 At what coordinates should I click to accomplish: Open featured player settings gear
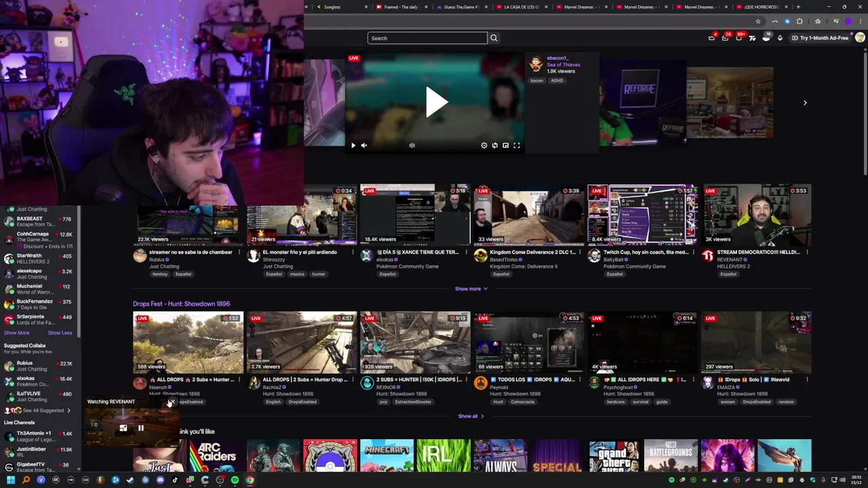[484, 145]
